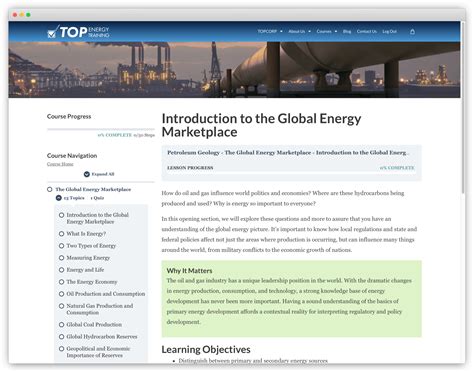This screenshot has width=474, height=372.
Task: Click status circle beside The Energy Economy
Action: pyautogui.click(x=62, y=282)
